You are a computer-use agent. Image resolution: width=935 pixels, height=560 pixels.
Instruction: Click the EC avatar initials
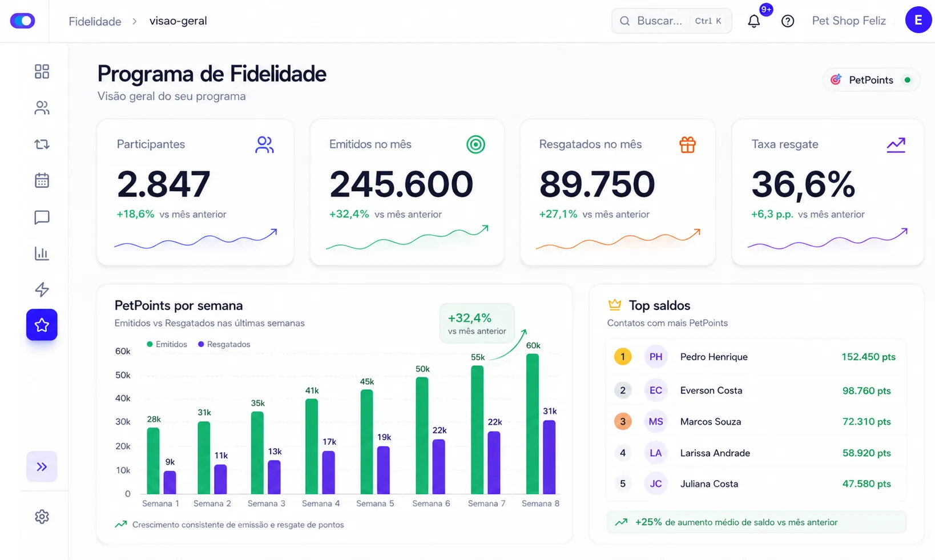656,390
